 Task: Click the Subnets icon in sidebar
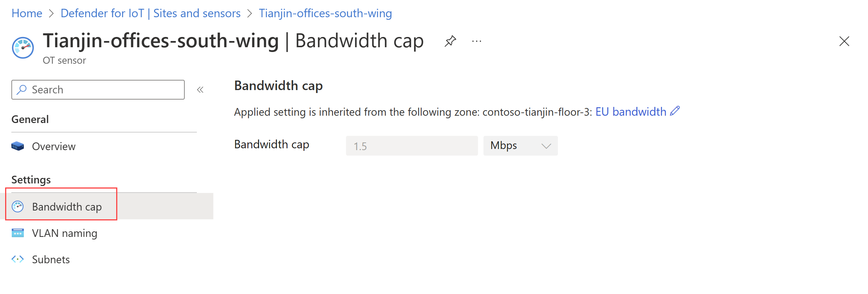click(18, 259)
